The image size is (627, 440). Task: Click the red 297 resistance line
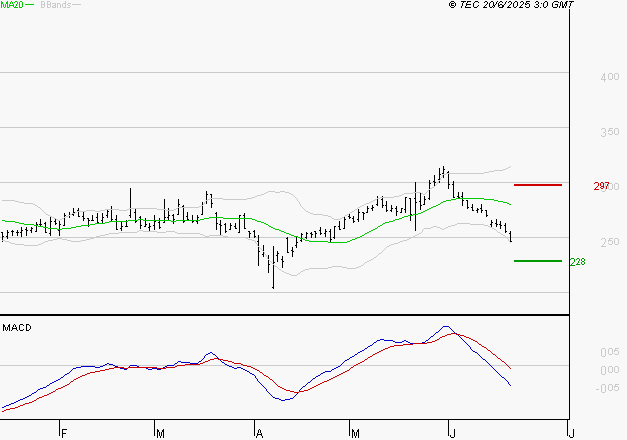[x=537, y=185]
